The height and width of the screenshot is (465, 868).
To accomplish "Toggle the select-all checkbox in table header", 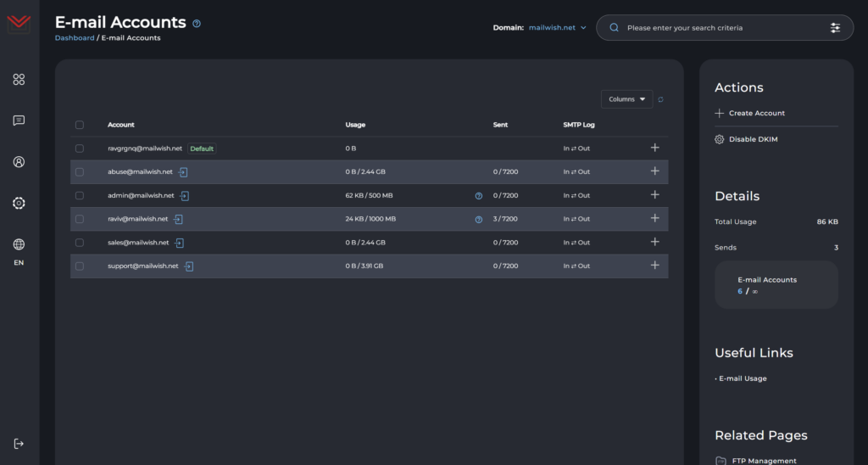I will click(80, 125).
